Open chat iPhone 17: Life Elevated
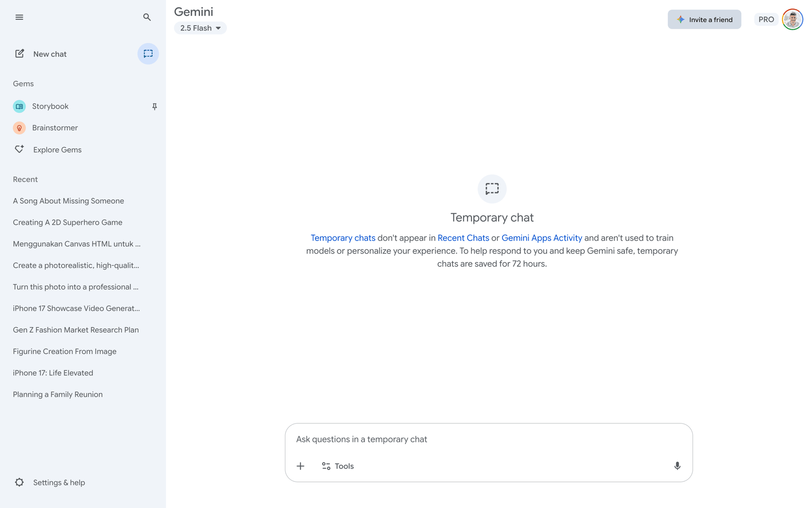The width and height of the screenshot is (812, 508). [53, 373]
